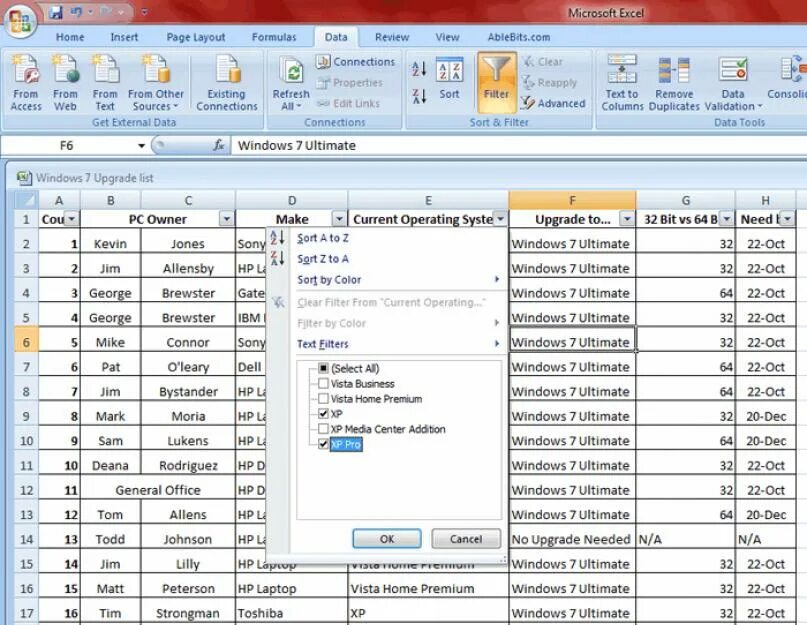The height and width of the screenshot is (625, 807).
Task: Click Cancel in filter dropdown
Action: click(x=466, y=539)
